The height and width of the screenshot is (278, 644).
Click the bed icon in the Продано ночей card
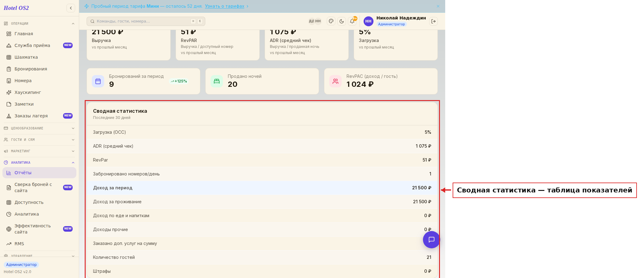[x=217, y=81]
